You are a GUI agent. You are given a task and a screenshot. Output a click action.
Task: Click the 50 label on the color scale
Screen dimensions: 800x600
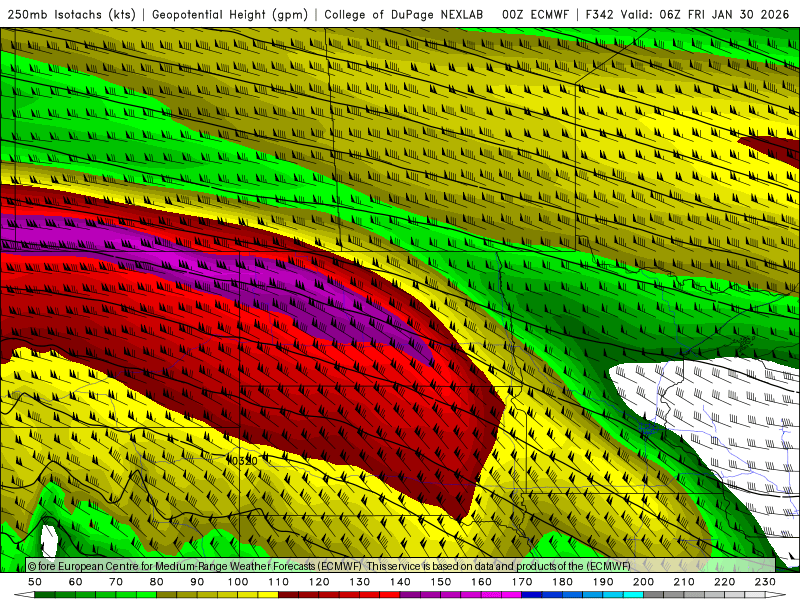35,582
